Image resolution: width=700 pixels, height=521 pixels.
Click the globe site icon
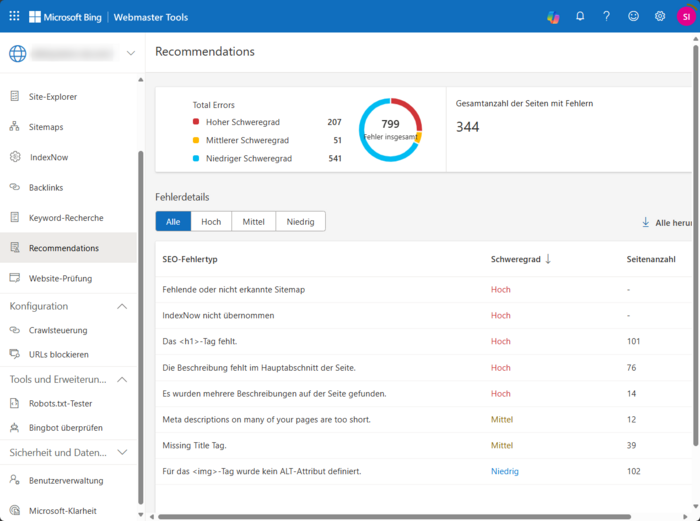[x=18, y=54]
